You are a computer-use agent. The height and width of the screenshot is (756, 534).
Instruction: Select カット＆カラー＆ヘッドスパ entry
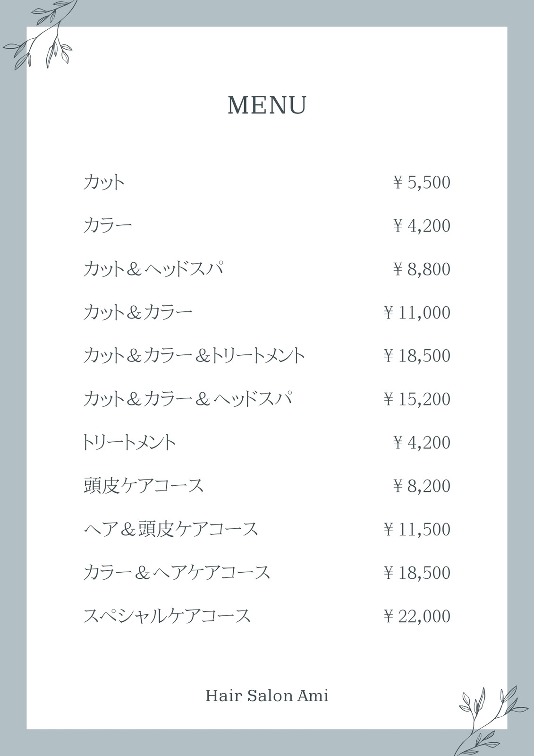point(187,399)
